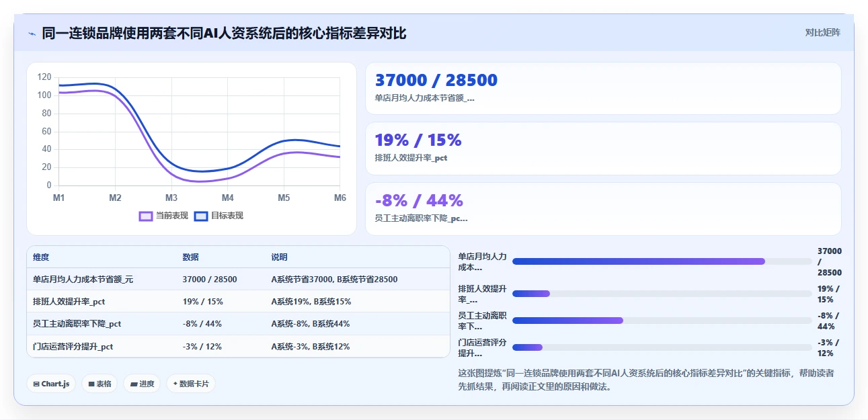Click the 单店月均人力成本 progress bar
This screenshot has width=868, height=420.
click(x=662, y=261)
